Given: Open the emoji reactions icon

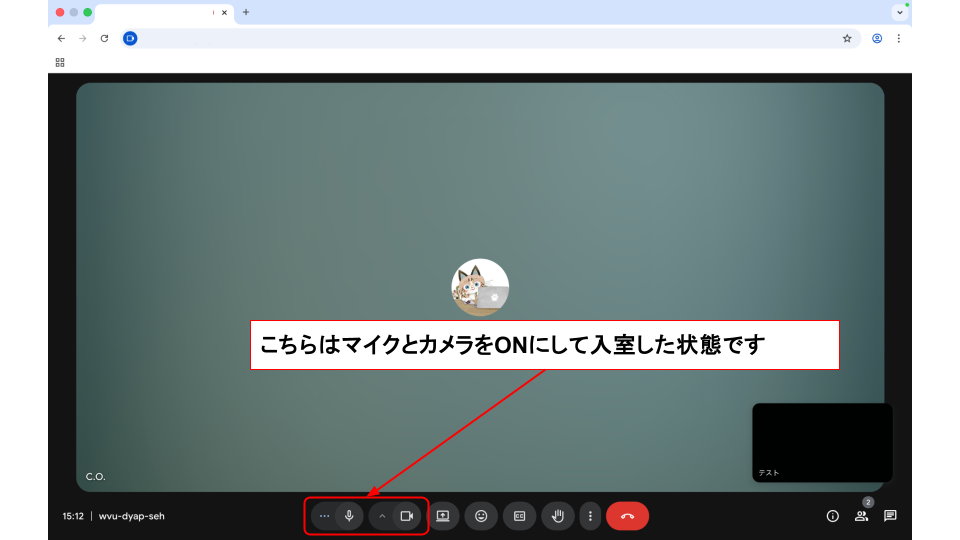Looking at the screenshot, I should [481, 516].
